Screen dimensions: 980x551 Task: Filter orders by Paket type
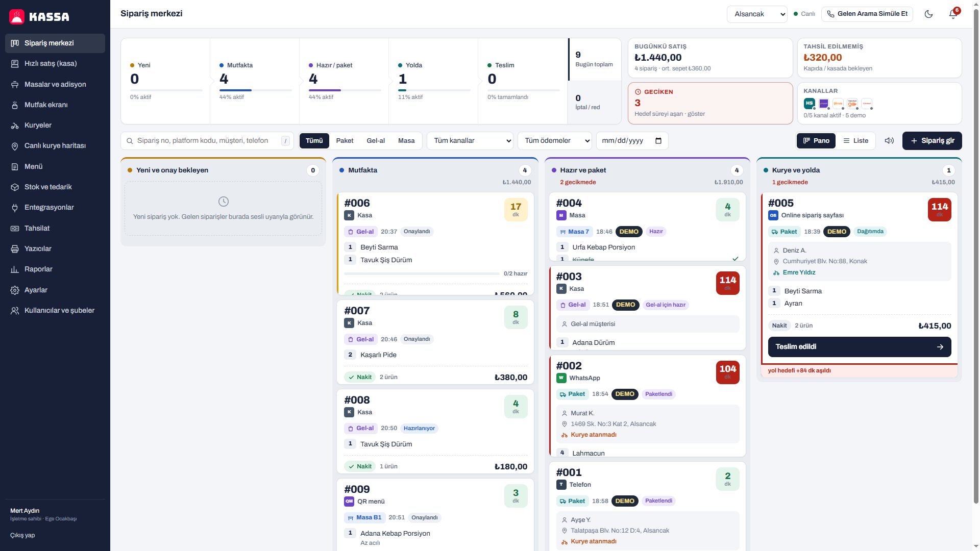pos(345,141)
